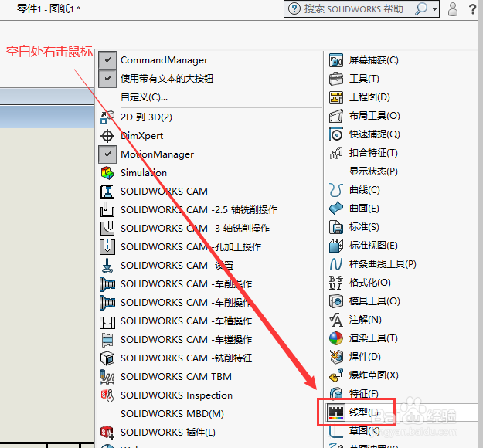Click the 样条曲线工具(P) icon
The width and height of the screenshot is (483, 448).
tap(336, 264)
